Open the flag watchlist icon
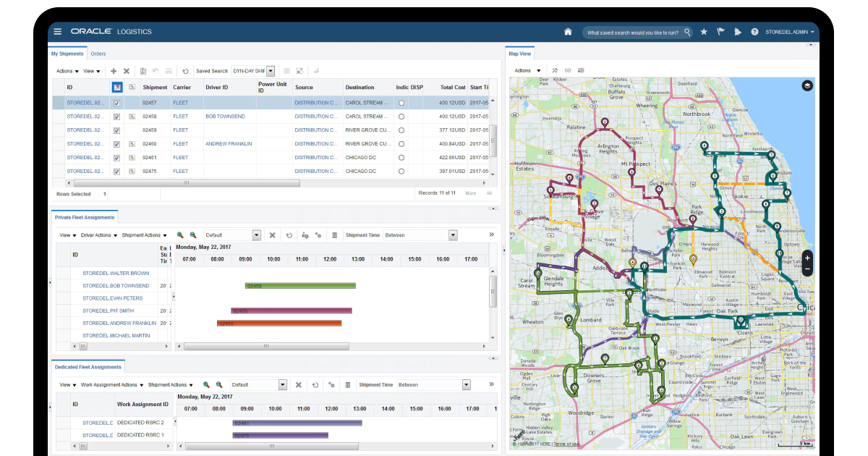The image size is (868, 456). (x=720, y=32)
